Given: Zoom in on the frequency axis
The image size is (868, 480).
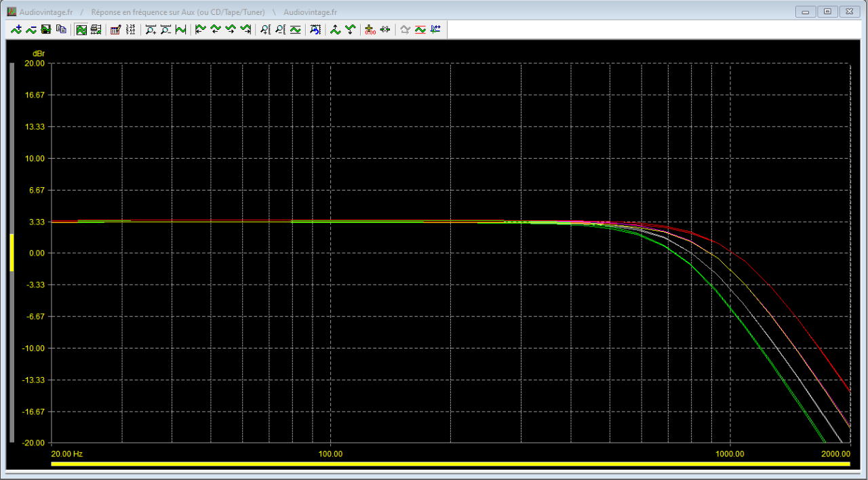Looking at the screenshot, I should pyautogui.click(x=151, y=29).
